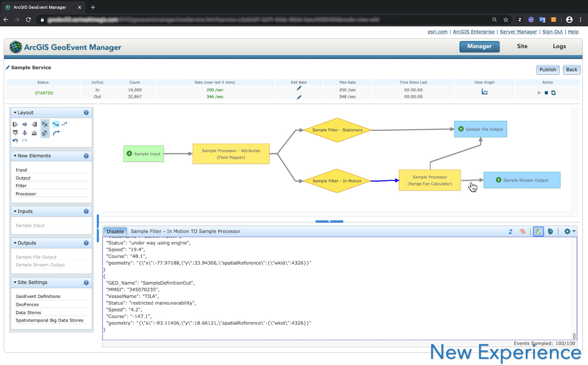Open the ArcGIS Enterprise link

(x=474, y=32)
